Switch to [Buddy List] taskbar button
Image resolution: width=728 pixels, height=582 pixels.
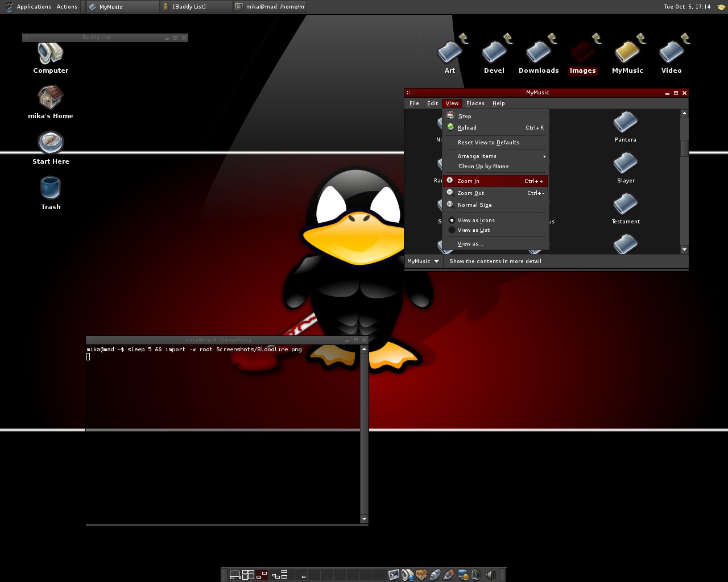pyautogui.click(x=196, y=7)
